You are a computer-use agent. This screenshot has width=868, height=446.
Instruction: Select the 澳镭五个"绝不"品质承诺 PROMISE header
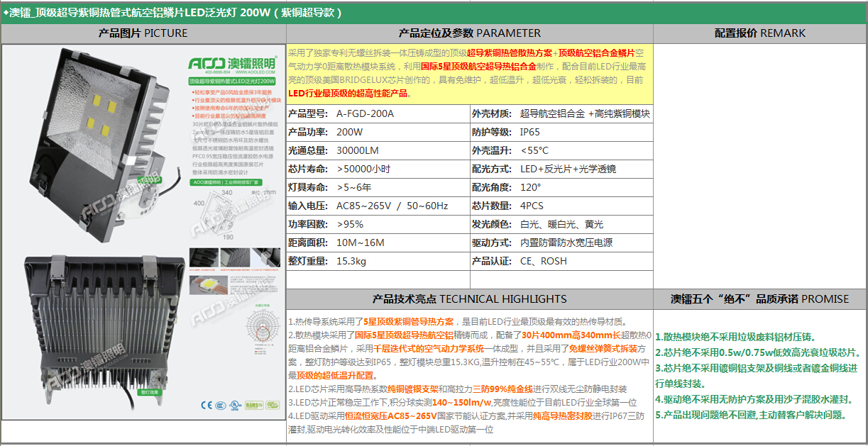point(760,299)
